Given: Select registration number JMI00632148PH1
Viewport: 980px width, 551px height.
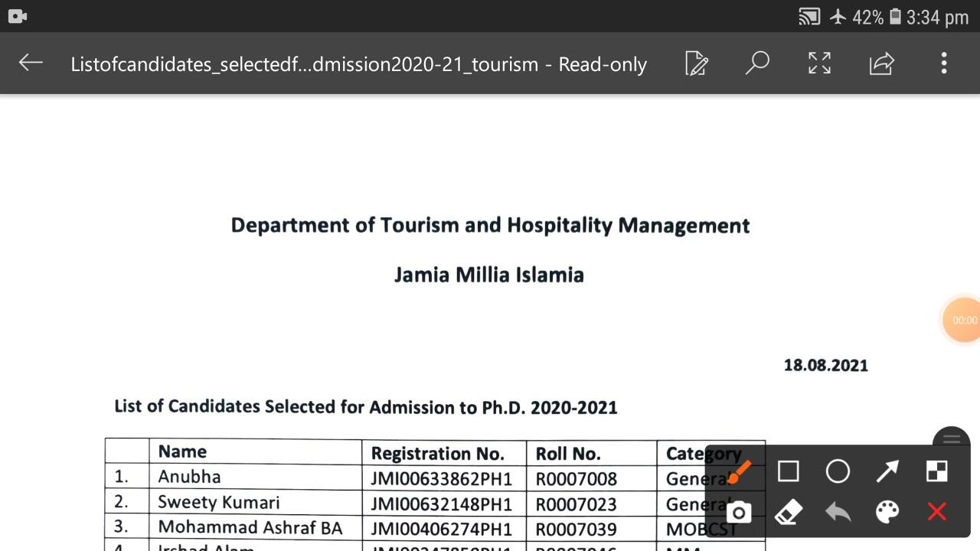Looking at the screenshot, I should (441, 504).
